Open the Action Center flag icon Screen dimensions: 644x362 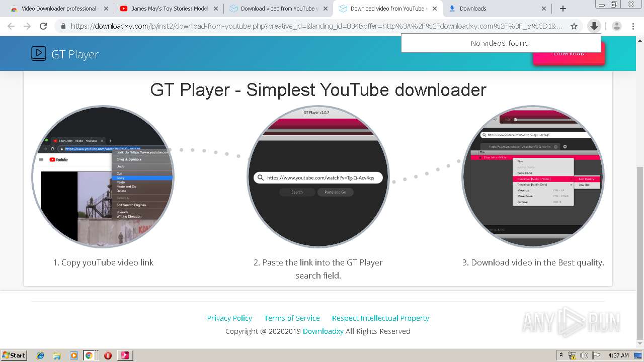[596, 355]
